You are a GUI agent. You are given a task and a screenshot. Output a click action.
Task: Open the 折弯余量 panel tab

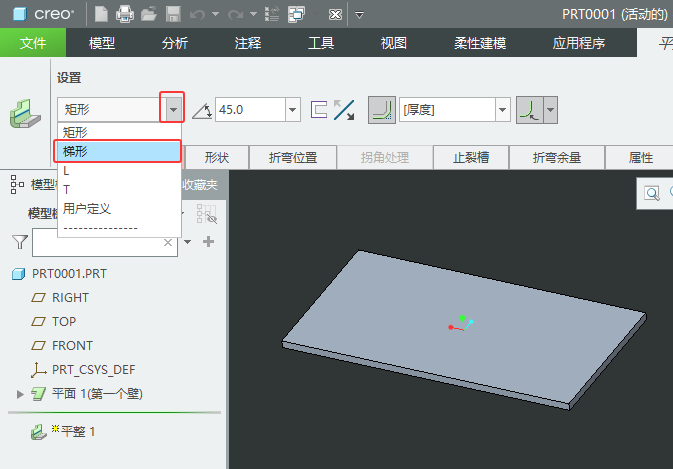click(557, 157)
